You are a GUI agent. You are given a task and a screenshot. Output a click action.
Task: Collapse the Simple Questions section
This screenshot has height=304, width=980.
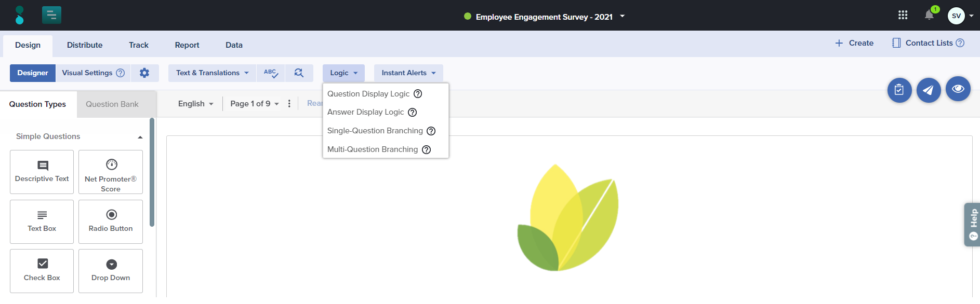140,137
